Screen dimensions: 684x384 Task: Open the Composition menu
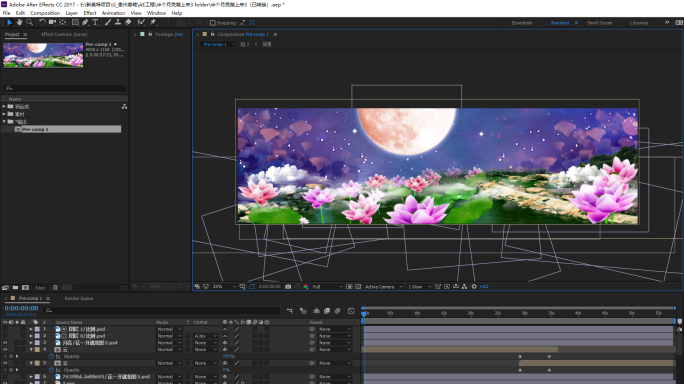(45, 13)
